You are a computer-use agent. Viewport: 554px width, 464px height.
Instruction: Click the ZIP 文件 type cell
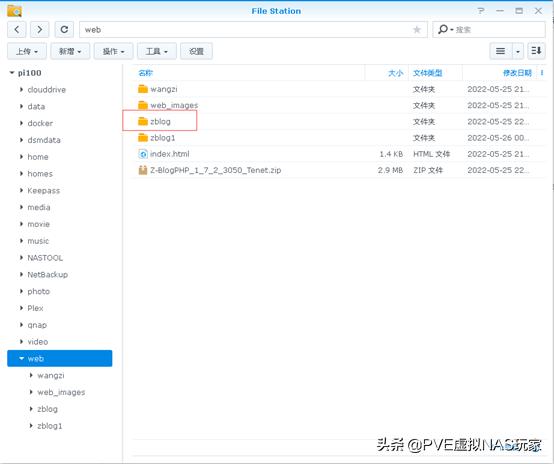pos(428,170)
